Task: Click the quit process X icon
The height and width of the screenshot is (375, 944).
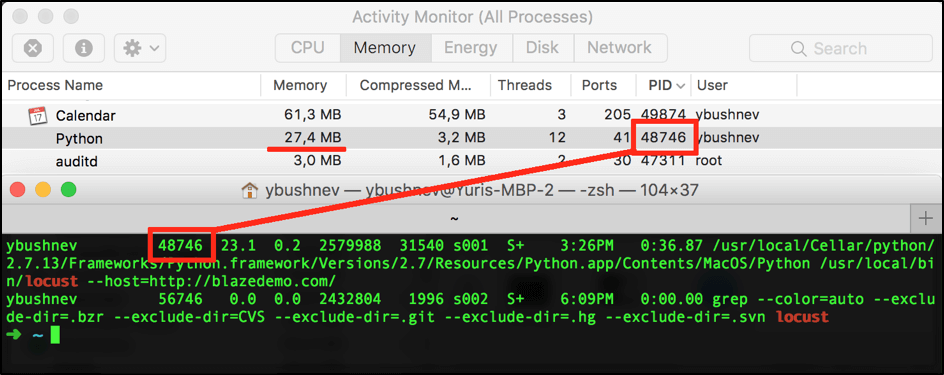Action: pos(33,48)
